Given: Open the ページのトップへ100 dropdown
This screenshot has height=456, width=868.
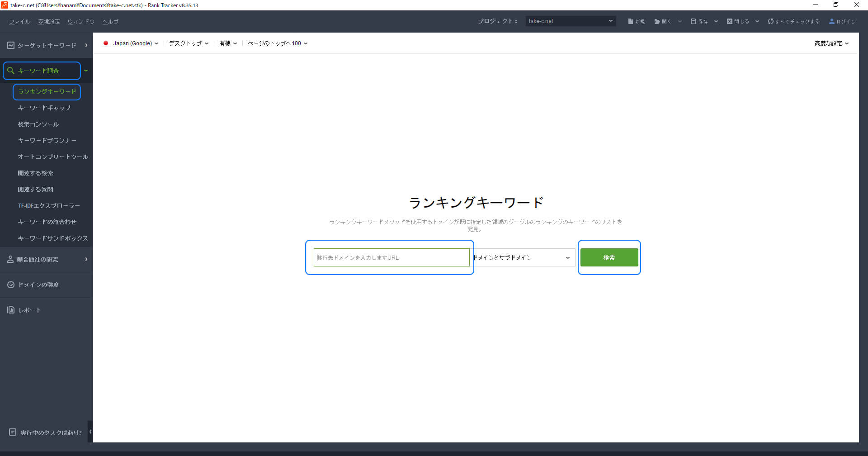Looking at the screenshot, I should [x=278, y=43].
